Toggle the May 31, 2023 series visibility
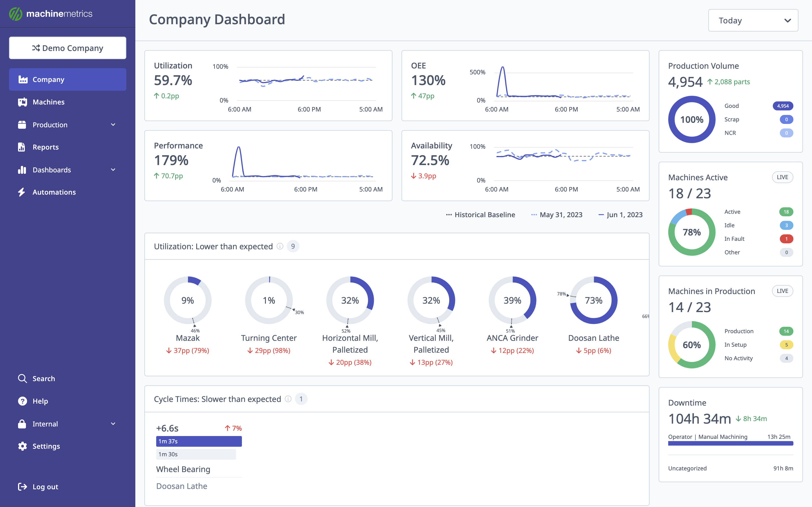 [x=557, y=215]
